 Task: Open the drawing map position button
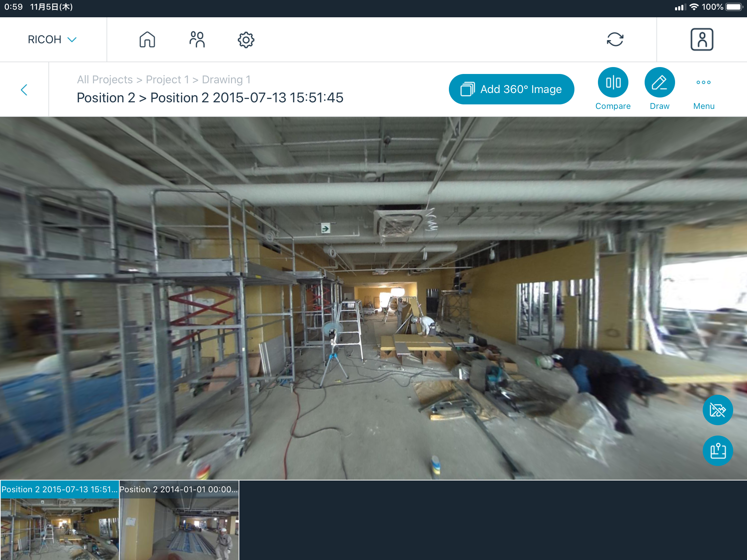(x=718, y=451)
